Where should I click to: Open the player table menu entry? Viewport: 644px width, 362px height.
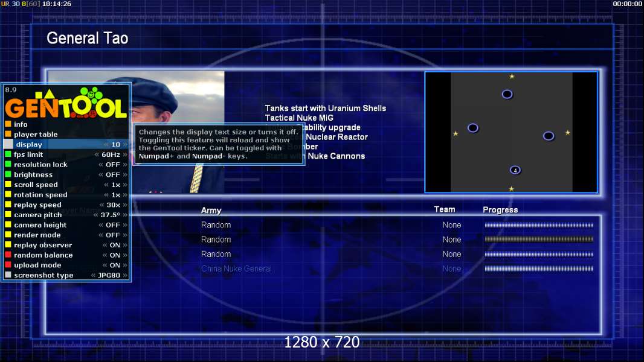[36, 135]
